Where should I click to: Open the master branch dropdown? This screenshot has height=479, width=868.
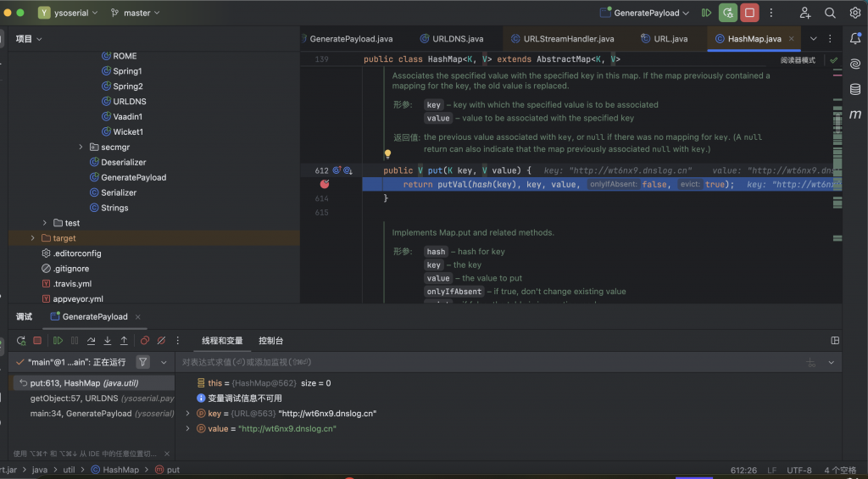[x=135, y=13]
